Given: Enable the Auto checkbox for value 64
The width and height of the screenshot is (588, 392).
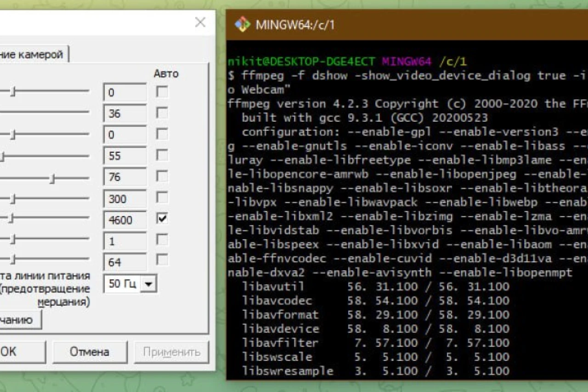Looking at the screenshot, I should (162, 261).
